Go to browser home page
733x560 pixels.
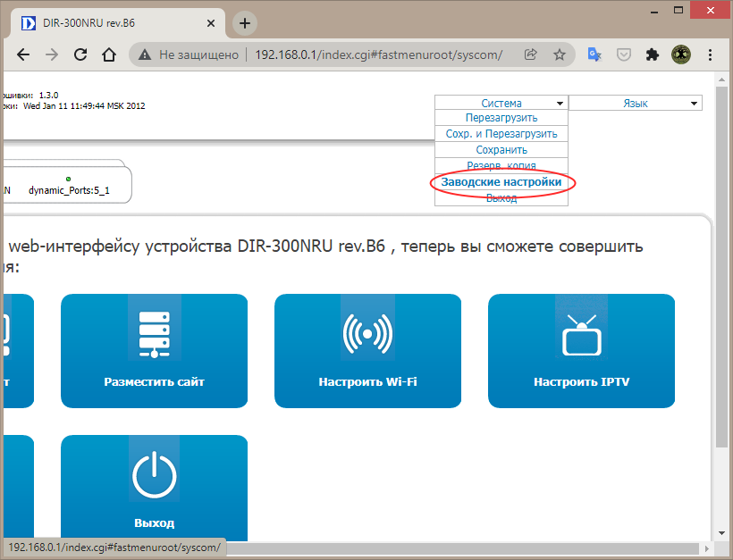click(109, 54)
